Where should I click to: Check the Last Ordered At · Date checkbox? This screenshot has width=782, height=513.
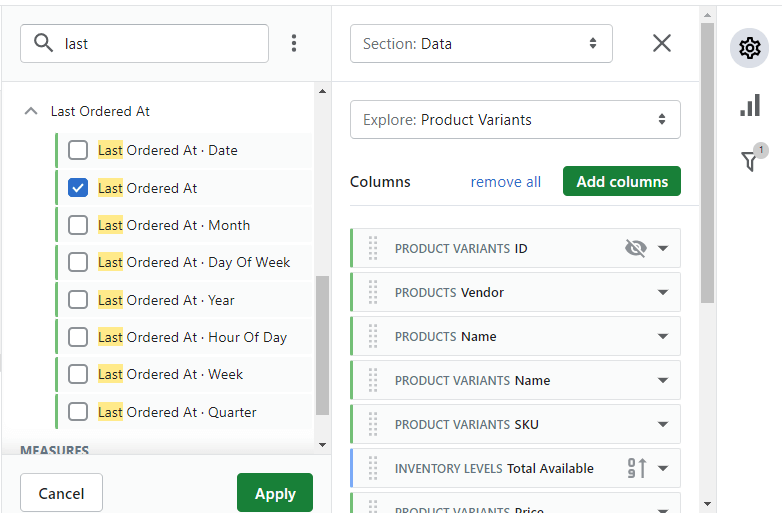click(78, 150)
